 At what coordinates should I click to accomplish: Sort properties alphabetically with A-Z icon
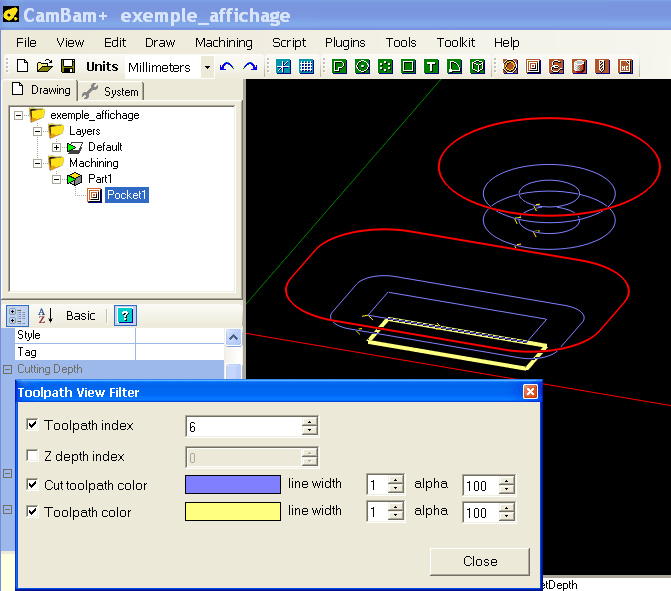[x=45, y=316]
